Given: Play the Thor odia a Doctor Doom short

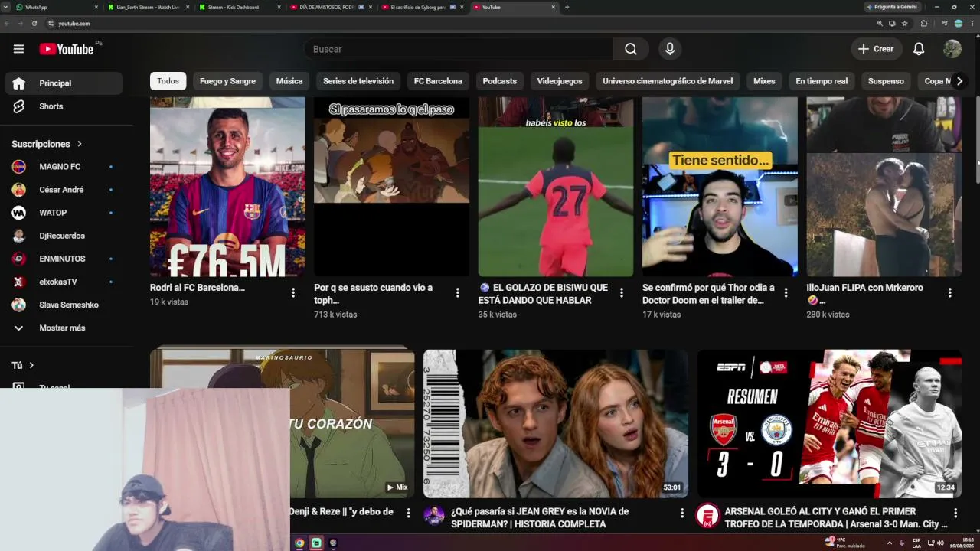Looking at the screenshot, I should [720, 187].
